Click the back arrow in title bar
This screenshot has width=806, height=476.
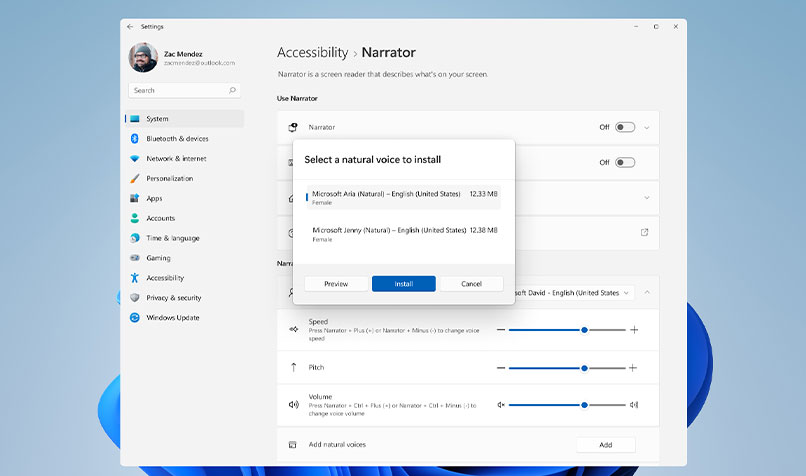pyautogui.click(x=128, y=27)
